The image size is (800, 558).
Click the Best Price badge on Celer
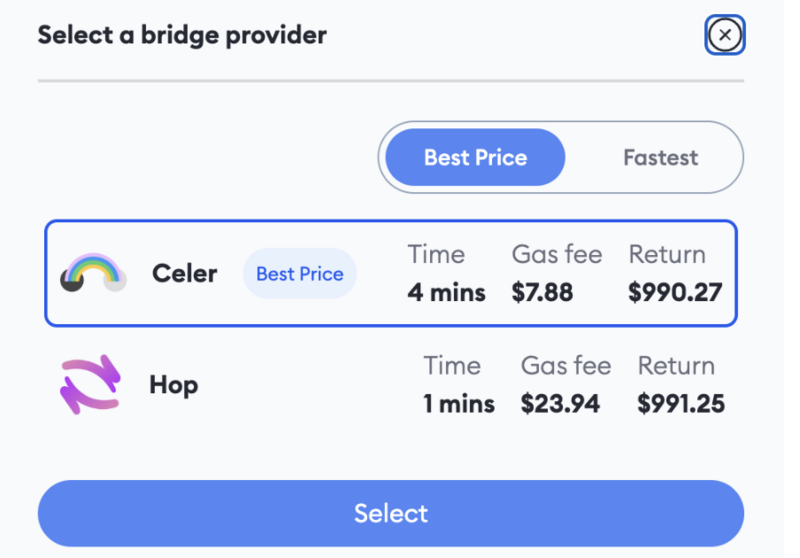click(x=300, y=274)
